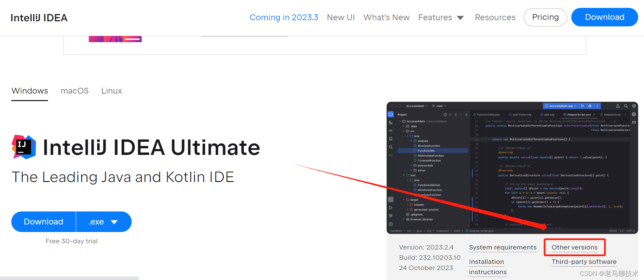Viewport: 644px width, 280px height.
Task: Click the Run play button beside AccurateMath app
Action: 583,106
